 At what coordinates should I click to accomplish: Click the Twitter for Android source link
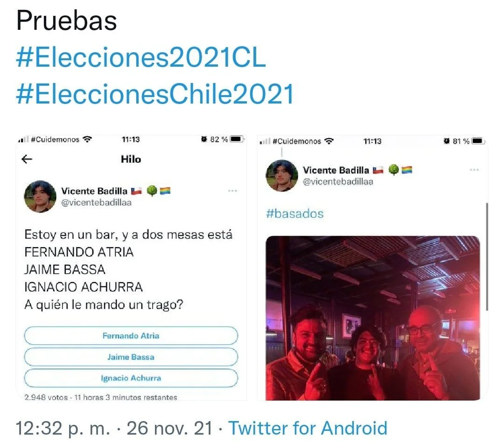(x=308, y=428)
